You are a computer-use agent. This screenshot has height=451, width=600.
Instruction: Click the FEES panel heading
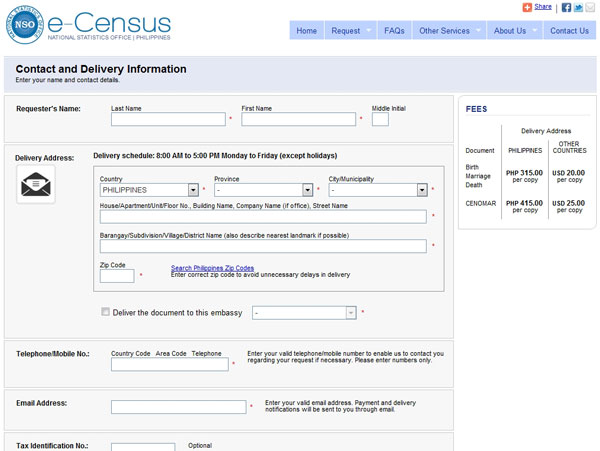pyautogui.click(x=476, y=109)
